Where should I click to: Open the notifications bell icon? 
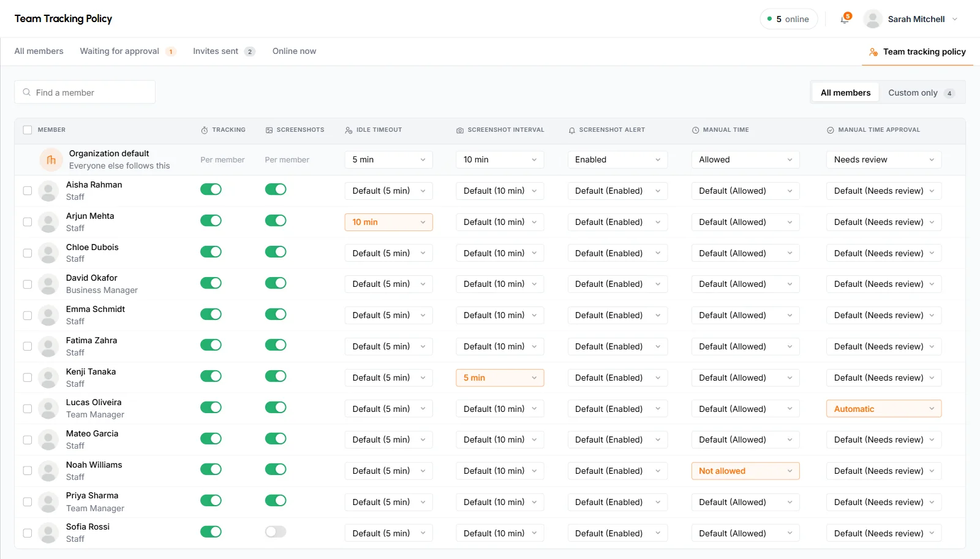845,19
